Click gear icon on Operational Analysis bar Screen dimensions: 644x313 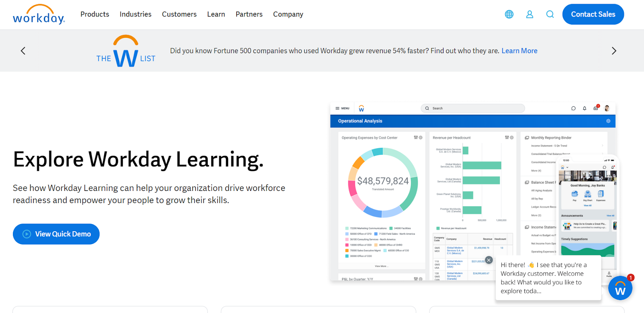(x=608, y=121)
